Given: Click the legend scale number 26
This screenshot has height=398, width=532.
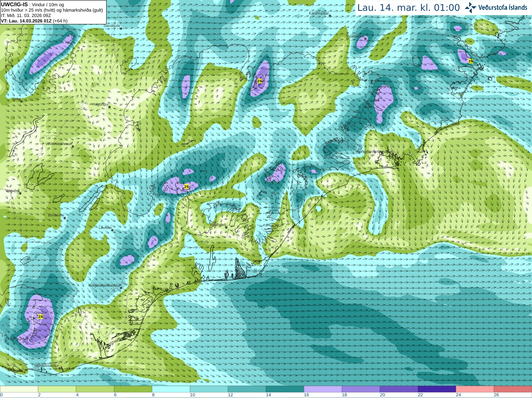Looking at the screenshot, I should pyautogui.click(x=496, y=395).
